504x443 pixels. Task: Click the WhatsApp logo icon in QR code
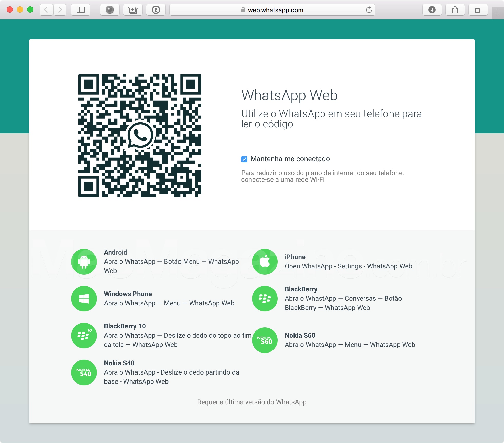coord(140,133)
